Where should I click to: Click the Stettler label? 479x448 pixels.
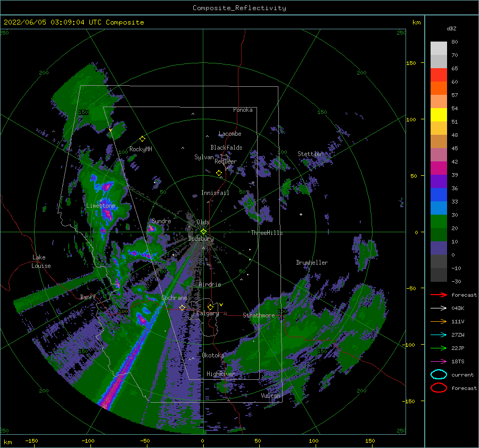pos(310,154)
